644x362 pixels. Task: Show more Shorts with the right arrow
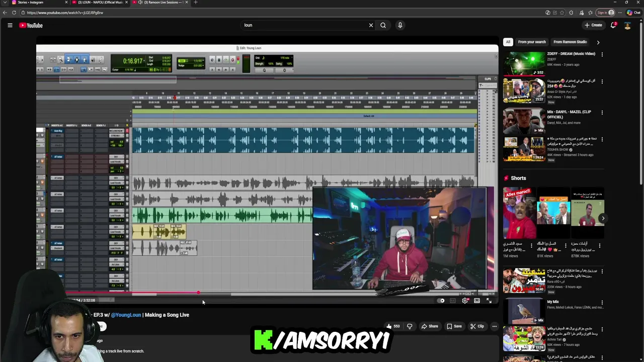point(603,218)
